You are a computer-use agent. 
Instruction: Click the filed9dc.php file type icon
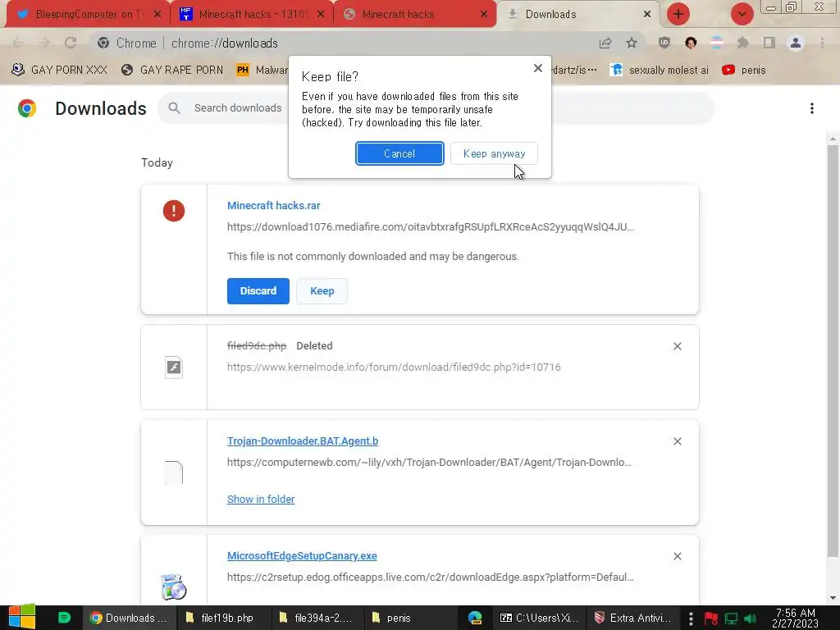tap(174, 367)
